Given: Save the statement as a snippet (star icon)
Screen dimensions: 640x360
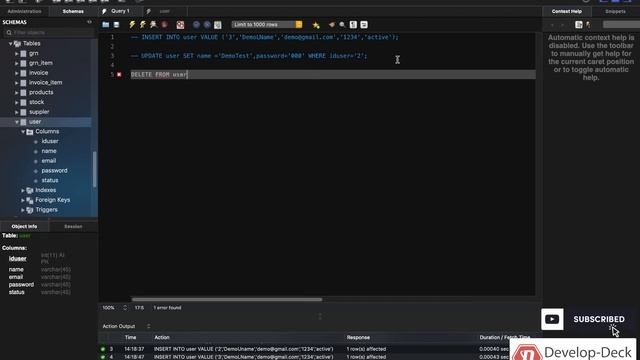Looking at the screenshot, I should pos(316,25).
